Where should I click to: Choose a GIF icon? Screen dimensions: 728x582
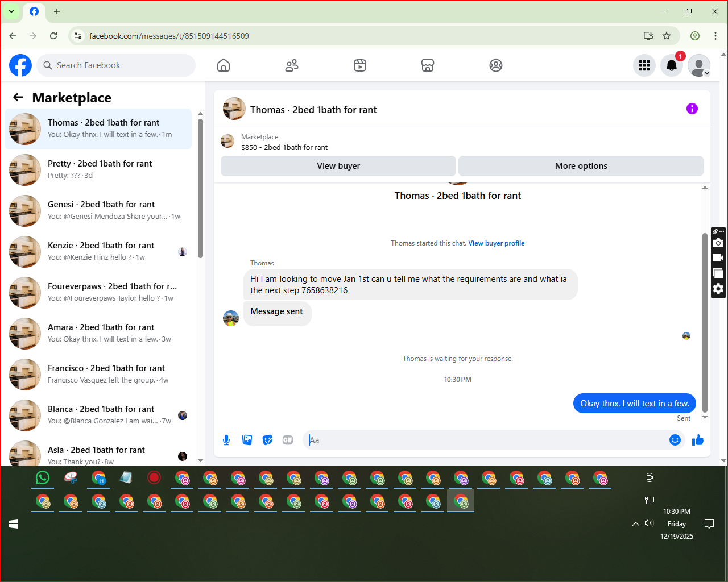288,440
